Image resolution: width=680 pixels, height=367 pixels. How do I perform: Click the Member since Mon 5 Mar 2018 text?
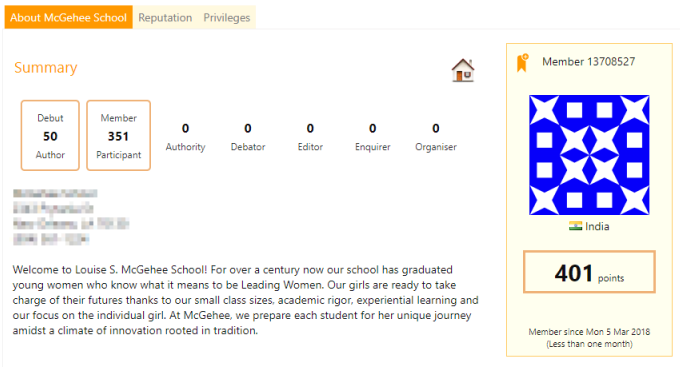tap(589, 332)
